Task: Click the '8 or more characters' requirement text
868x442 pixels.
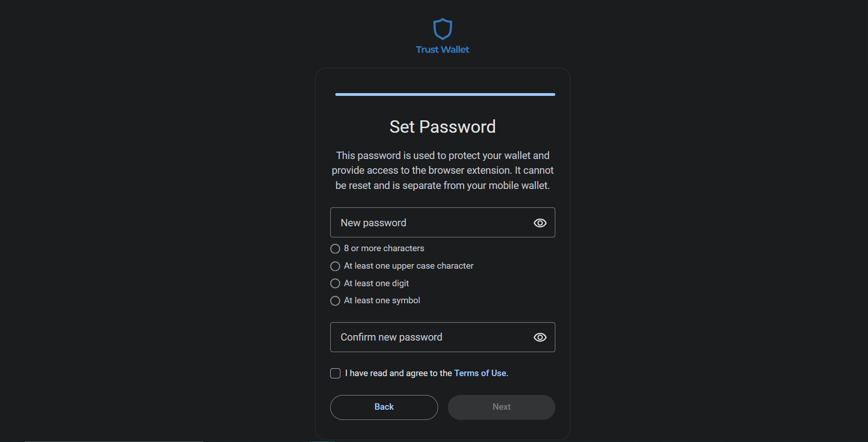Action: (x=384, y=248)
